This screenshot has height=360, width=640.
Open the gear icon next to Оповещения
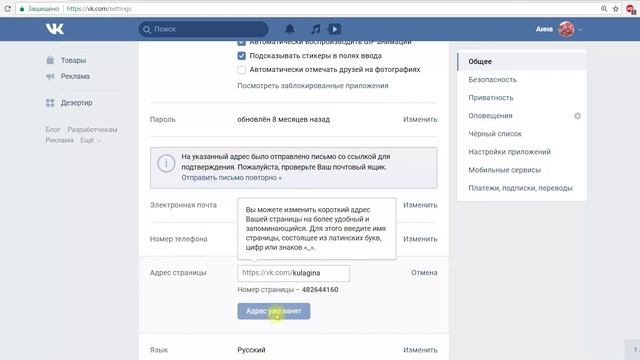coord(577,116)
